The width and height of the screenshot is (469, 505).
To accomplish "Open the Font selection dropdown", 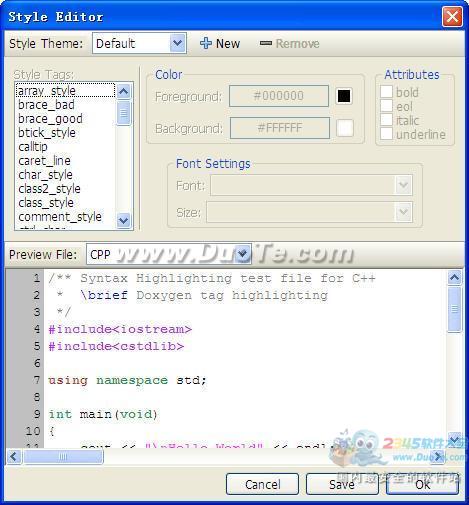I will click(x=403, y=185).
